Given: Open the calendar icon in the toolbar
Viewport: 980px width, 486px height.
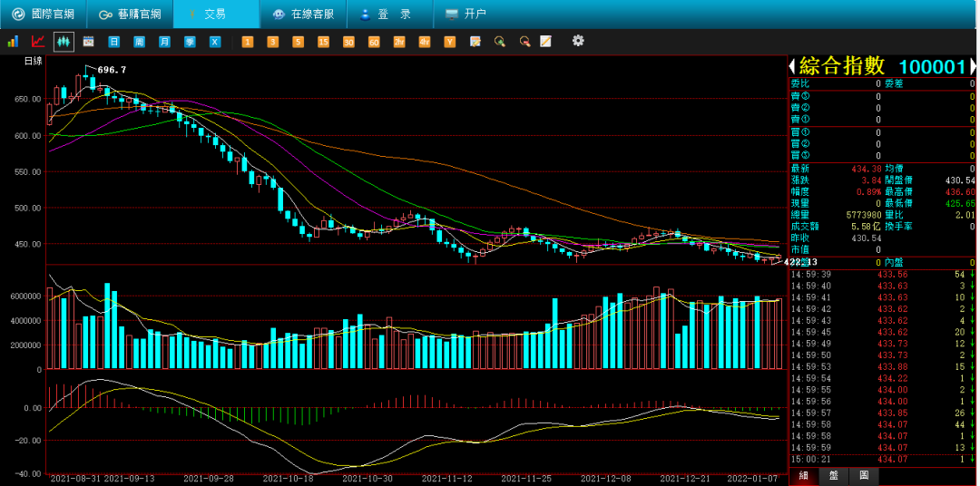Looking at the screenshot, I should click(88, 41).
